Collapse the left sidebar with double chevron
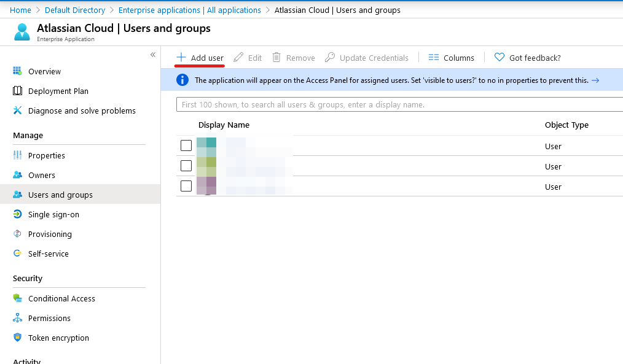Viewport: 623px width, 364px height. point(153,55)
